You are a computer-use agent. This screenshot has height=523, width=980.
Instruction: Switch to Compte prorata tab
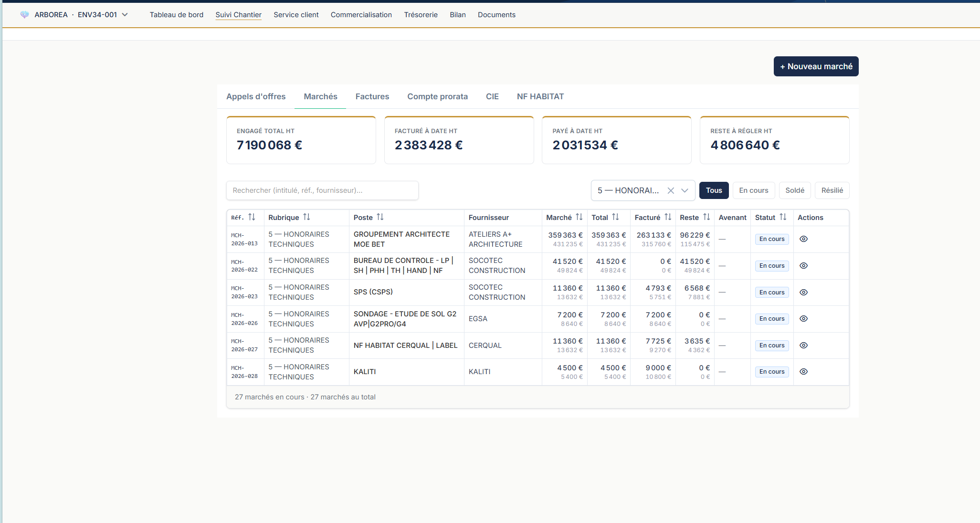(x=437, y=96)
